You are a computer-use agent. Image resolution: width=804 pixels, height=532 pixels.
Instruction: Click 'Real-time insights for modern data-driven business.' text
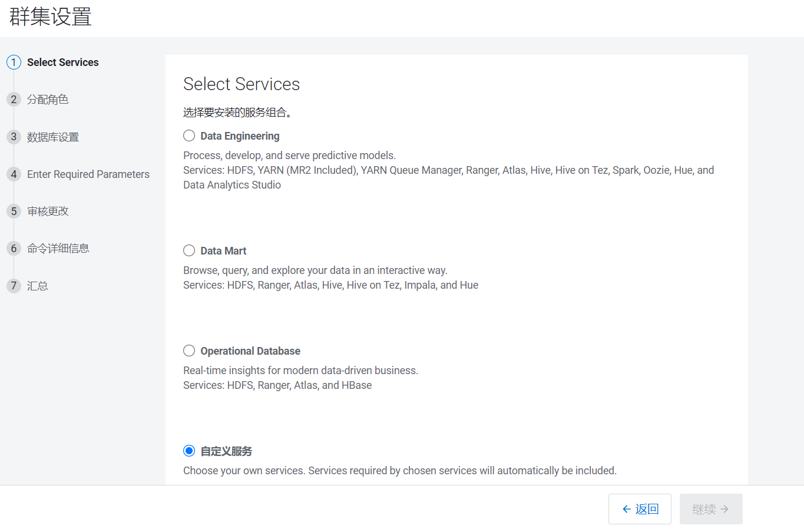300,371
